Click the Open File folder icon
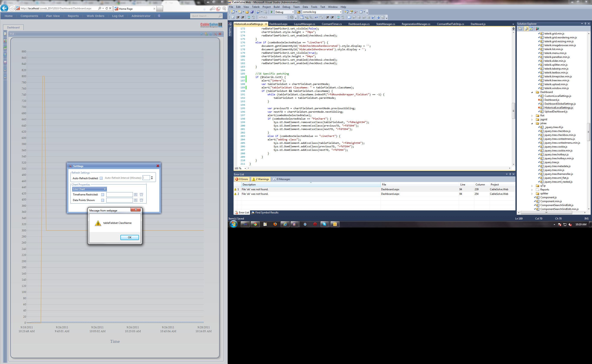This screenshot has width=592, height=364. coord(247,12)
